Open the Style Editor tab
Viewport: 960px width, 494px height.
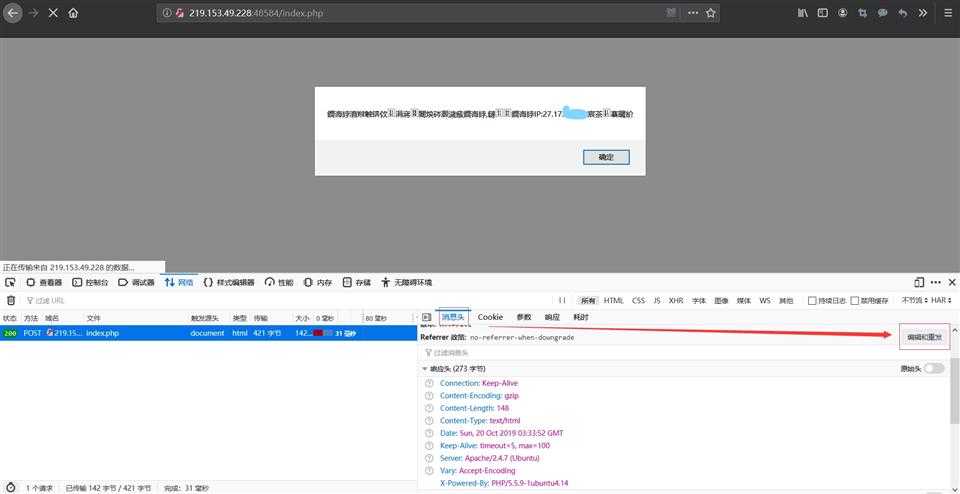229,282
